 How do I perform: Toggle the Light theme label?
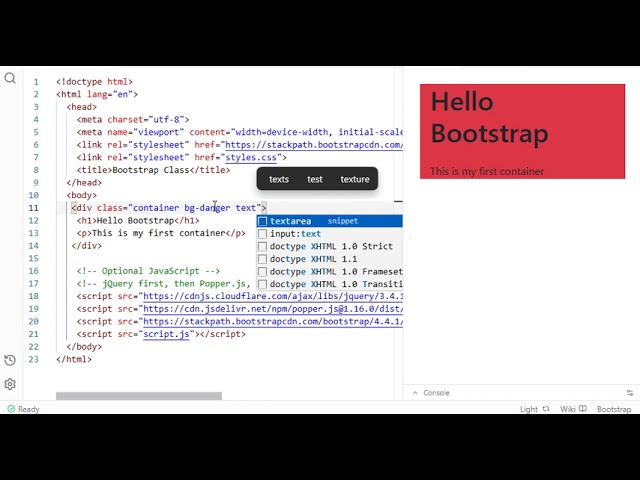pos(529,409)
